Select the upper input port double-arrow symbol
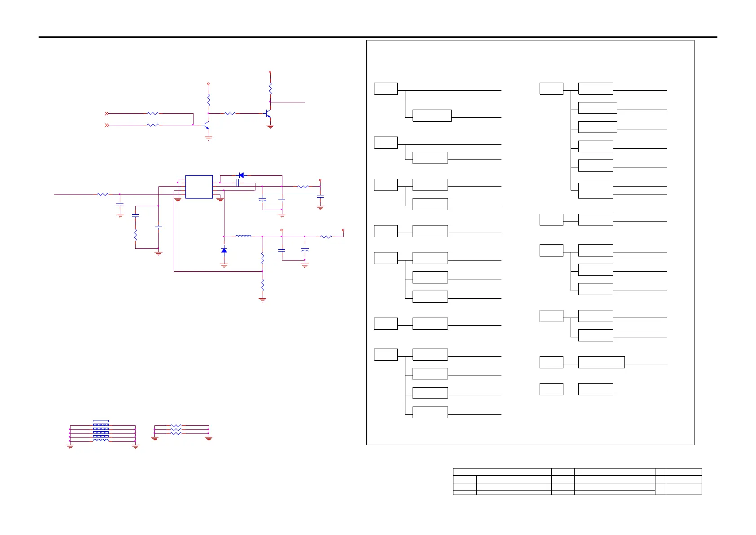Viewport: 756px width, 535px height. (107, 114)
